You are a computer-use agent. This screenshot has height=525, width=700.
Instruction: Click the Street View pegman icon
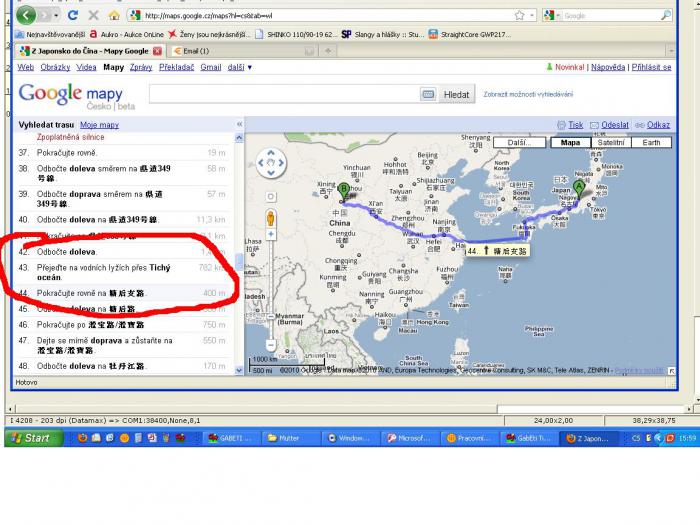271,219
